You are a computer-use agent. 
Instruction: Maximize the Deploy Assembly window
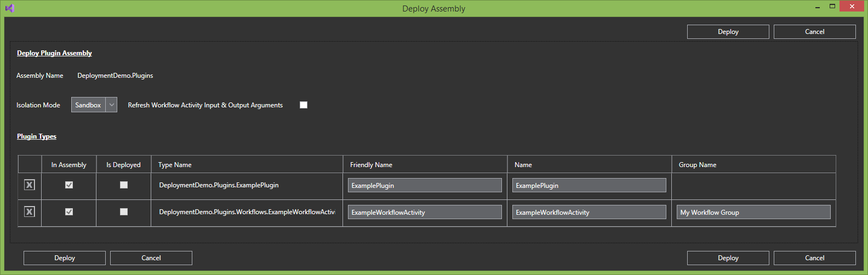pyautogui.click(x=832, y=7)
